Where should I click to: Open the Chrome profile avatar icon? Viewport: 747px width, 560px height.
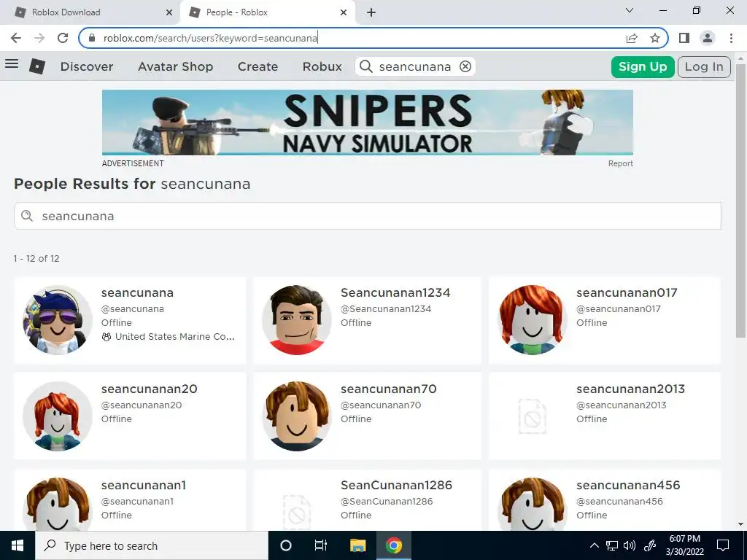708,38
